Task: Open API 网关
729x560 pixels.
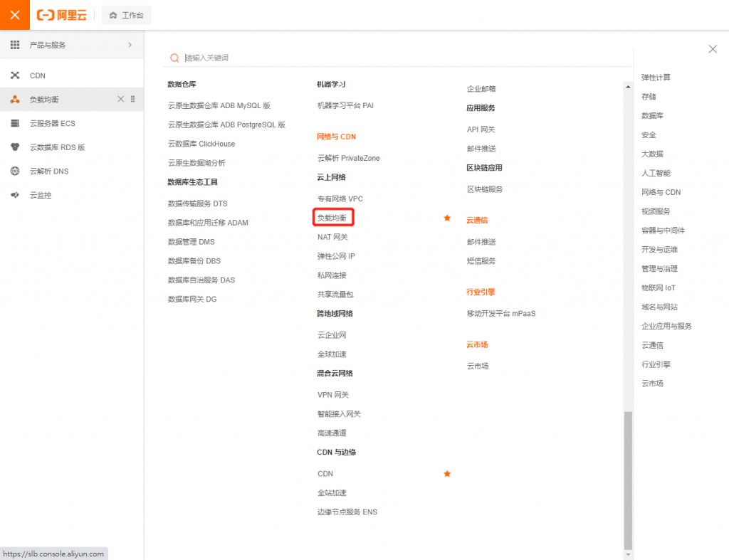Action: 481,130
